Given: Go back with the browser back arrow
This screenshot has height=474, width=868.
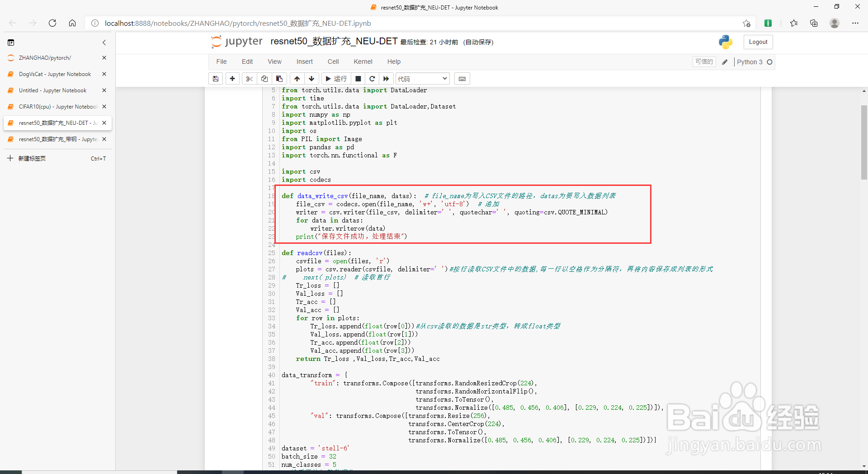Looking at the screenshot, I should (x=13, y=23).
